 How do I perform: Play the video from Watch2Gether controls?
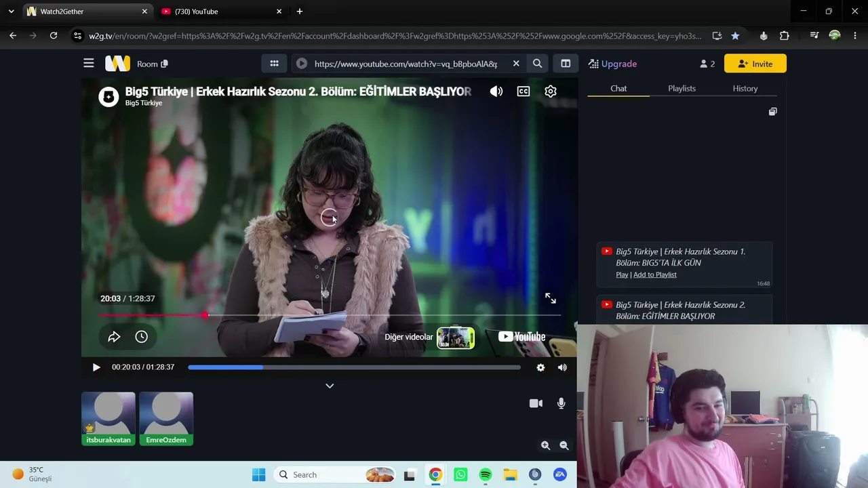click(x=96, y=367)
